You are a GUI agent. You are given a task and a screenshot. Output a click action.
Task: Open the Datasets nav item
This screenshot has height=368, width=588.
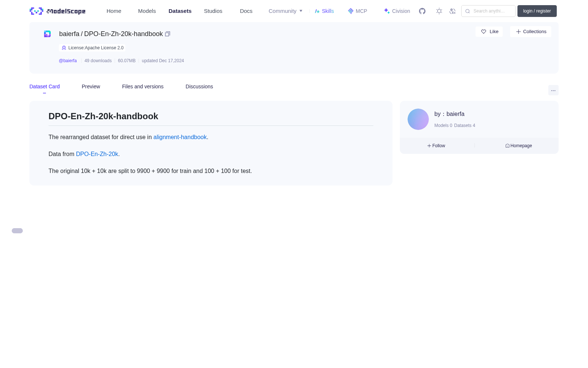tap(180, 11)
